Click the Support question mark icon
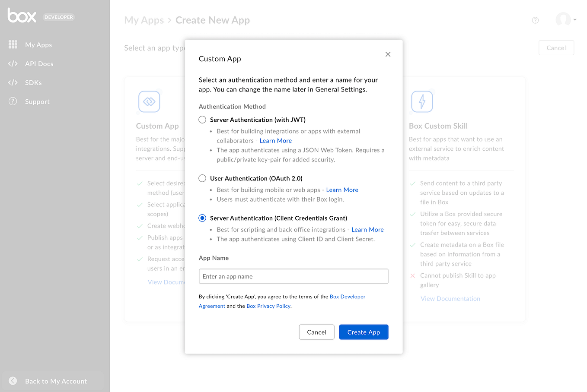587x392 pixels. coord(13,101)
